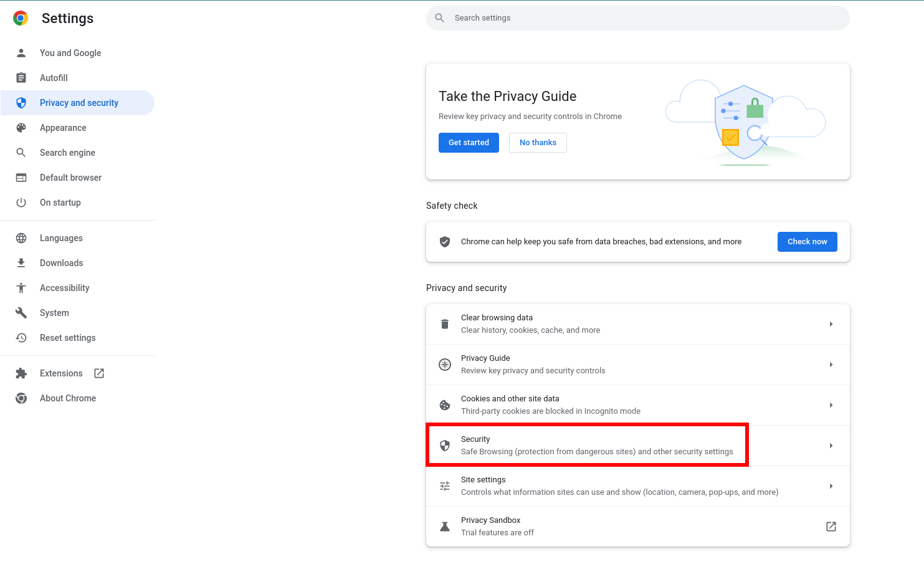The height and width of the screenshot is (569, 924).
Task: Click the Search engine magnifier icon in sidebar
Action: point(21,153)
